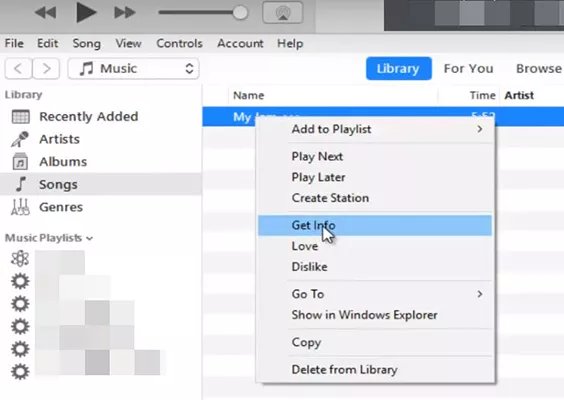Click the Play button
Viewport: 564px width, 400px height.
[86, 12]
